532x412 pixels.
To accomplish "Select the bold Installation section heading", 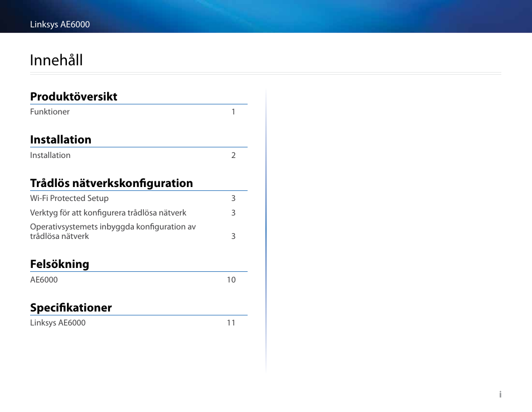I will (x=61, y=140).
